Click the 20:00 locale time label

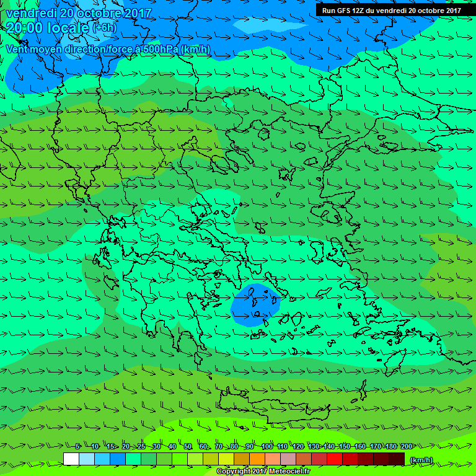coord(48,28)
